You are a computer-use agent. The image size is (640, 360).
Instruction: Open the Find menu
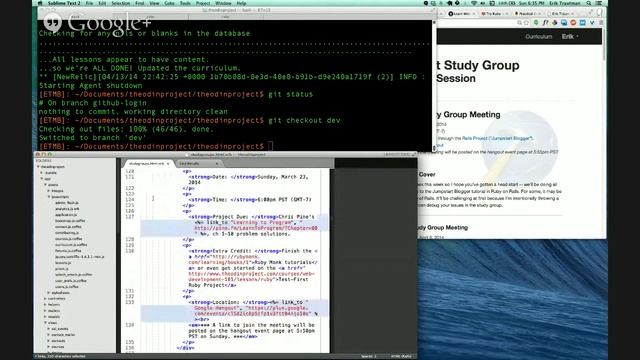coord(140,3)
